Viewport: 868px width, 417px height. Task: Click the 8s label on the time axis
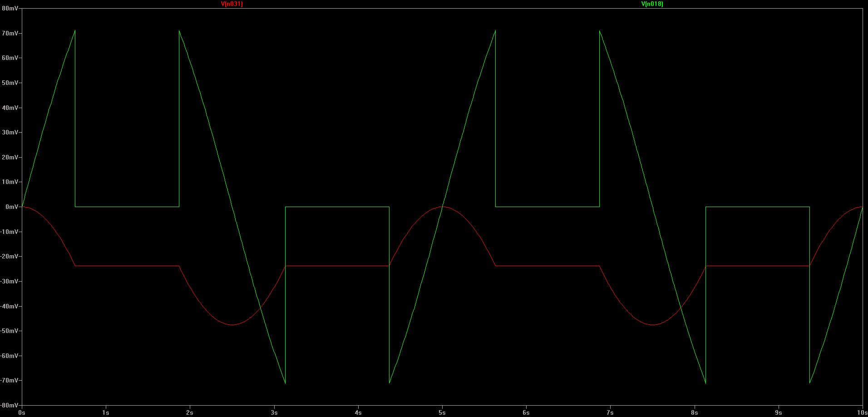pyautogui.click(x=695, y=412)
